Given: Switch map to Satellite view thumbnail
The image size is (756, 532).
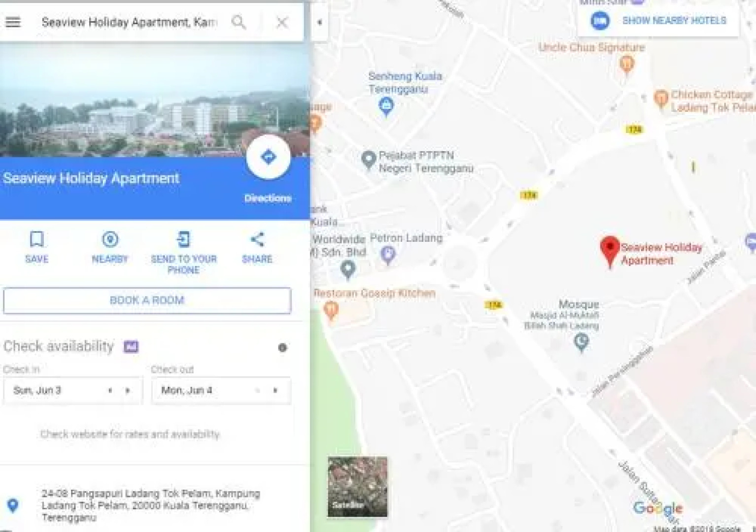Looking at the screenshot, I should [x=358, y=487].
